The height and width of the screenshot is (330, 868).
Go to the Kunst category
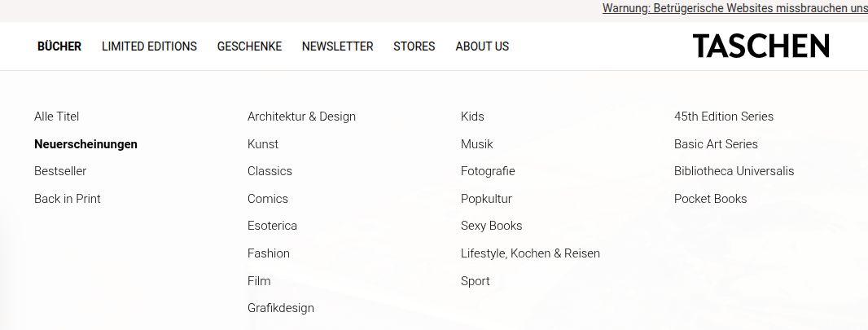263,144
